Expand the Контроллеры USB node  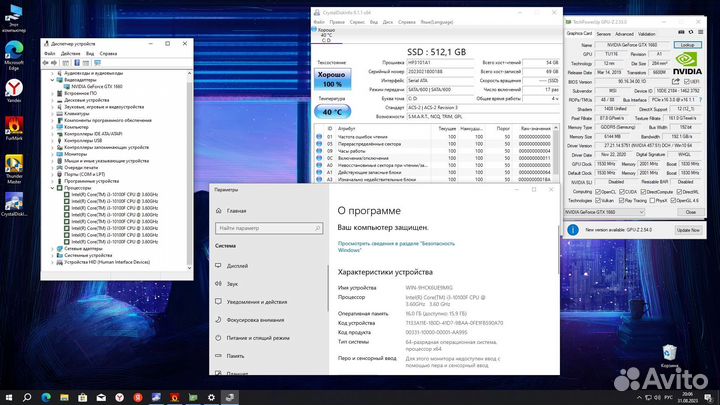pyautogui.click(x=52, y=141)
